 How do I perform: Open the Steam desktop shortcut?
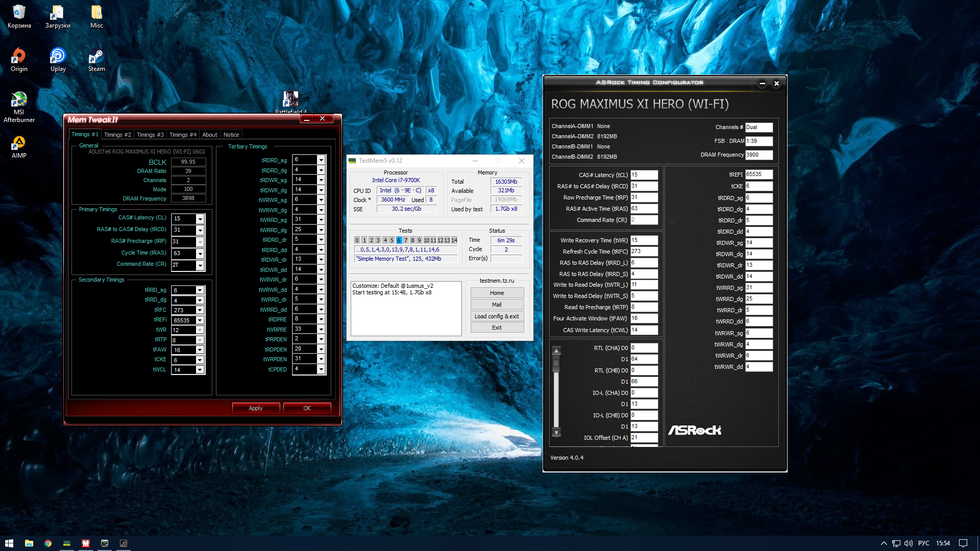[x=96, y=59]
